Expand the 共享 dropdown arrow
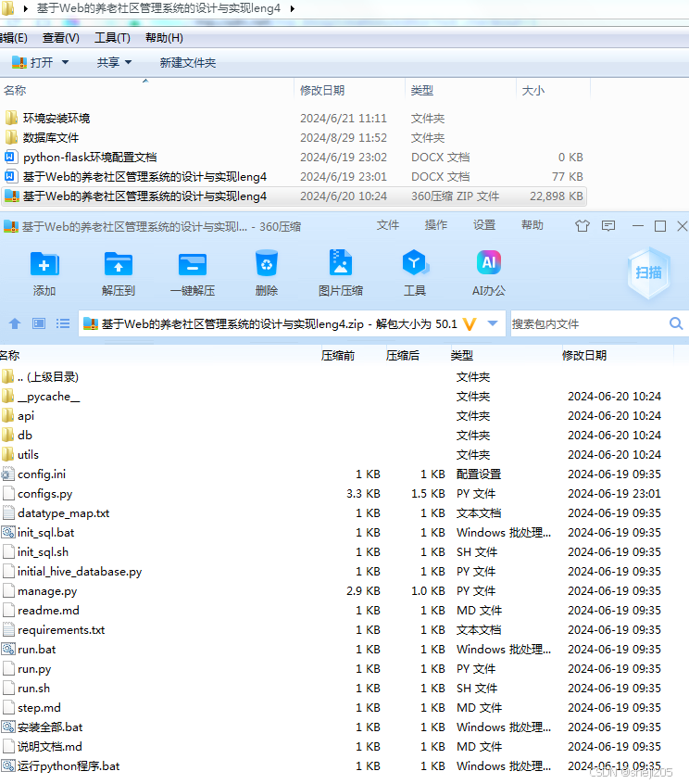This screenshot has height=784, width=689. coord(129,62)
